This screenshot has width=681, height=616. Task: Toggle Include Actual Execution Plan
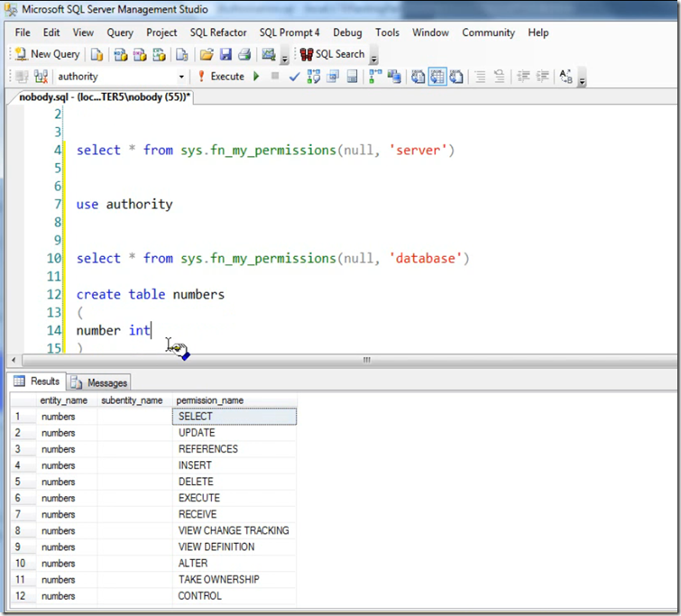click(x=375, y=77)
